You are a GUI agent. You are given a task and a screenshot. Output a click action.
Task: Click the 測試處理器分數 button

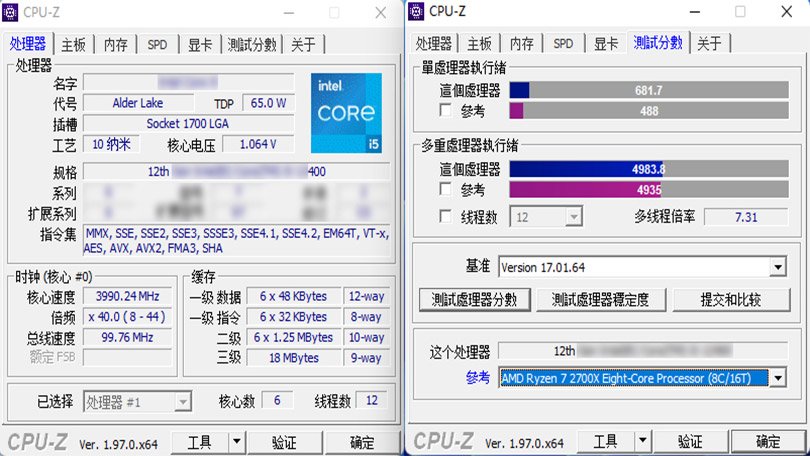click(474, 299)
